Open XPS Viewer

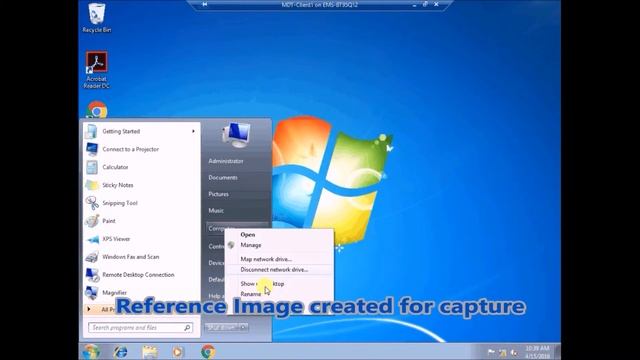pyautogui.click(x=141, y=239)
